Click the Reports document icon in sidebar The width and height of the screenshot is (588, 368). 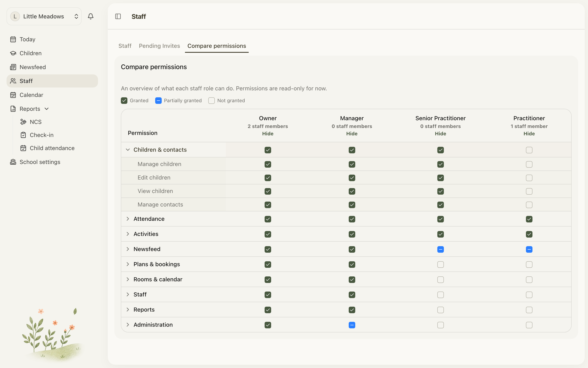13,109
